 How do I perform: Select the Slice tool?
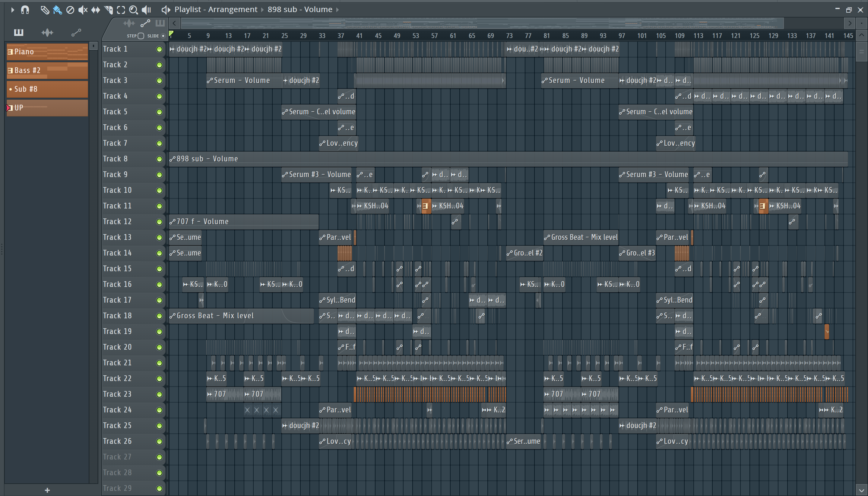coord(108,10)
